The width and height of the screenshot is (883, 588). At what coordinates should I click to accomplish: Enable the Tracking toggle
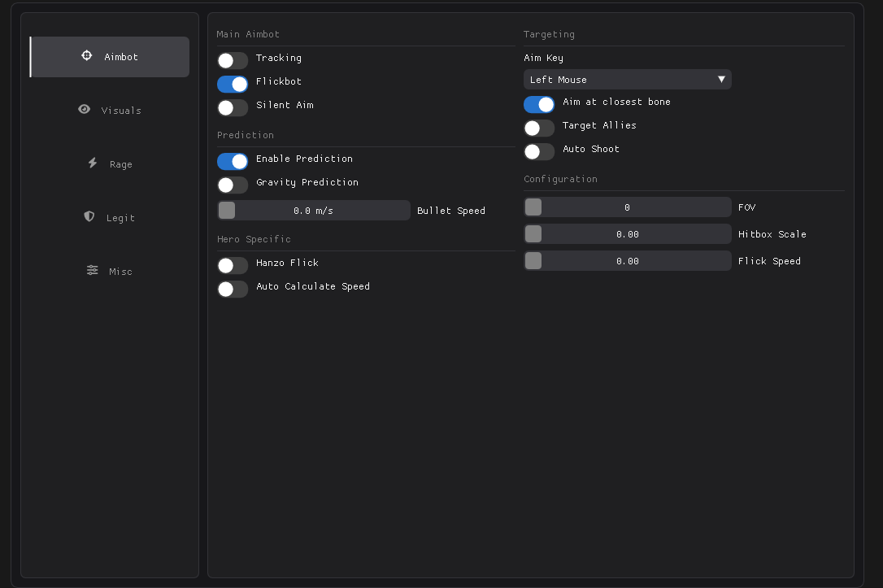[x=233, y=60]
